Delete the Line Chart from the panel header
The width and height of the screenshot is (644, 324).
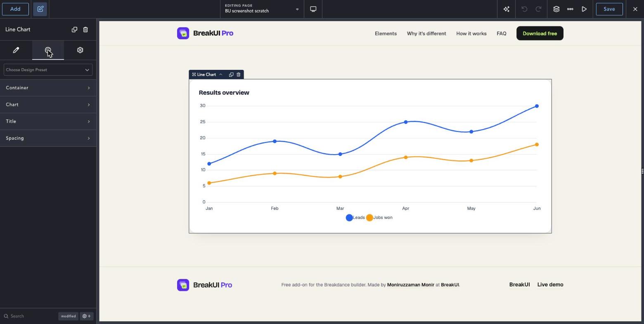click(85, 29)
